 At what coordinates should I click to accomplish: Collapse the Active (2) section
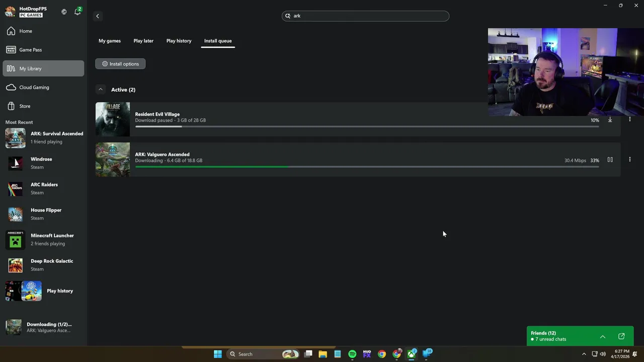tap(101, 89)
